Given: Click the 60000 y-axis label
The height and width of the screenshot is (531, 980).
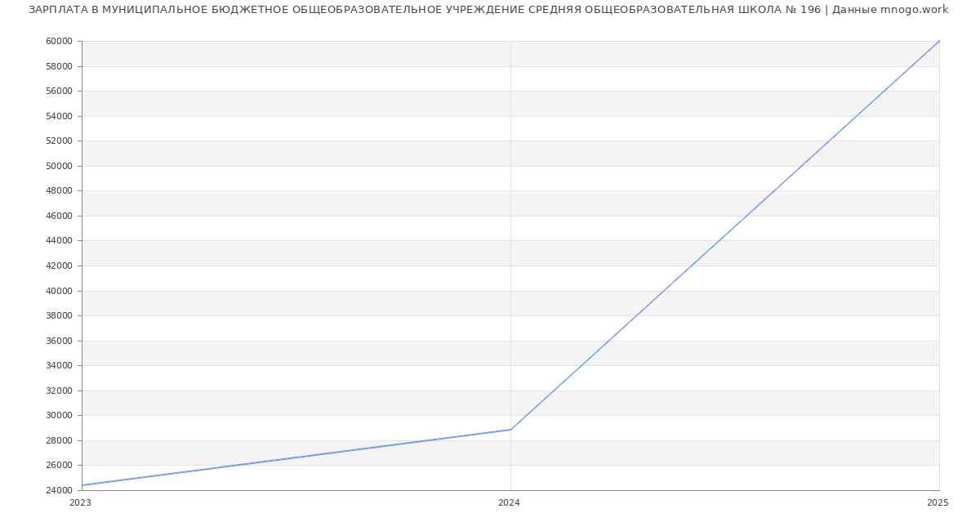Looking at the screenshot, I should coord(59,41).
